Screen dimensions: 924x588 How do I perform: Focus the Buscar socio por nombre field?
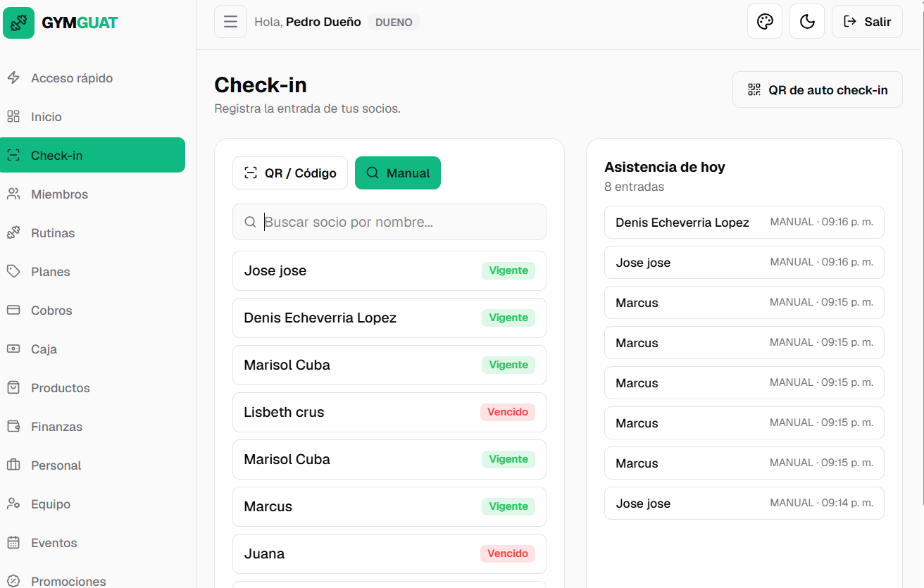pos(389,222)
